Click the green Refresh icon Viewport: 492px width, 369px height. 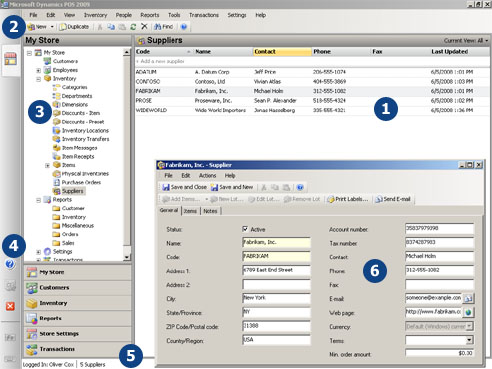tap(133, 27)
